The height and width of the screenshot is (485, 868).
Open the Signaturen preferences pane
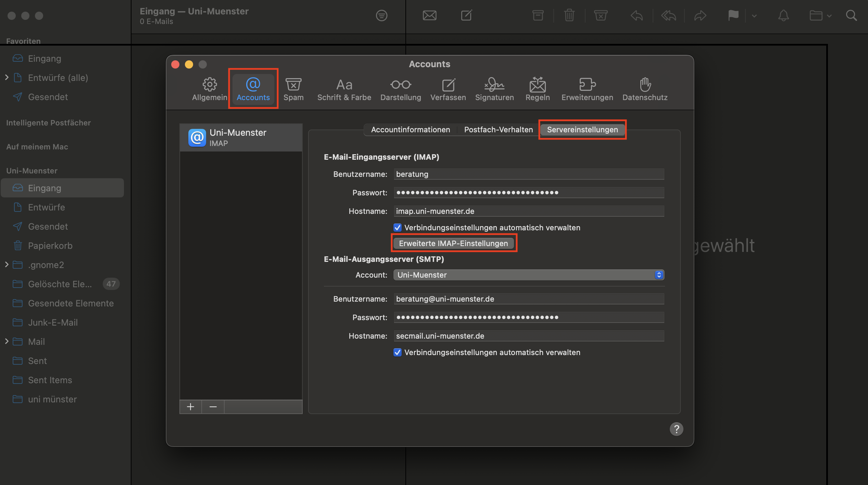pos(494,89)
